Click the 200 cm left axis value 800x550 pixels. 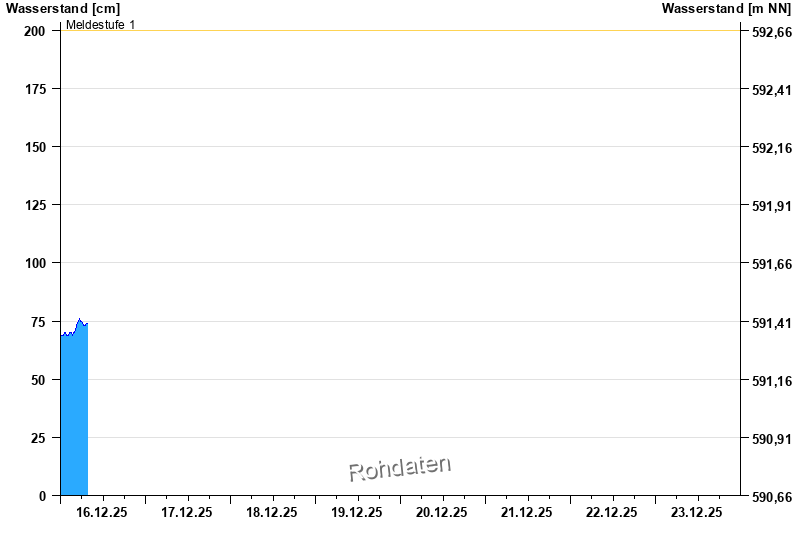pos(35,31)
